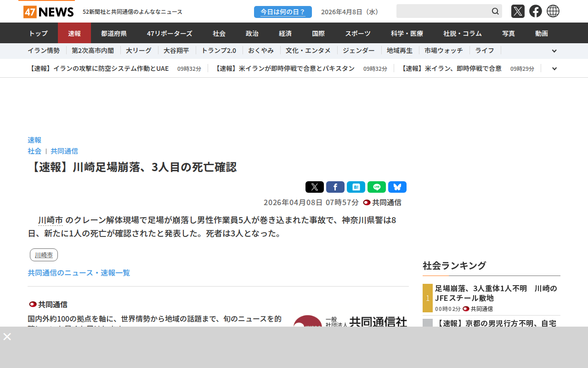Open the 動画 navigation tab
The width and height of the screenshot is (588, 368).
pyautogui.click(x=542, y=33)
